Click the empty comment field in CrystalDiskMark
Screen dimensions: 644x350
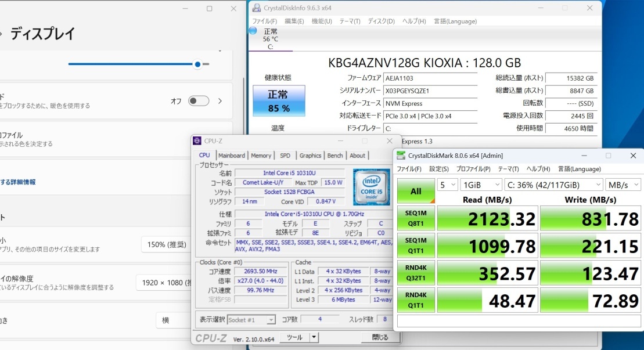[x=519, y=321]
